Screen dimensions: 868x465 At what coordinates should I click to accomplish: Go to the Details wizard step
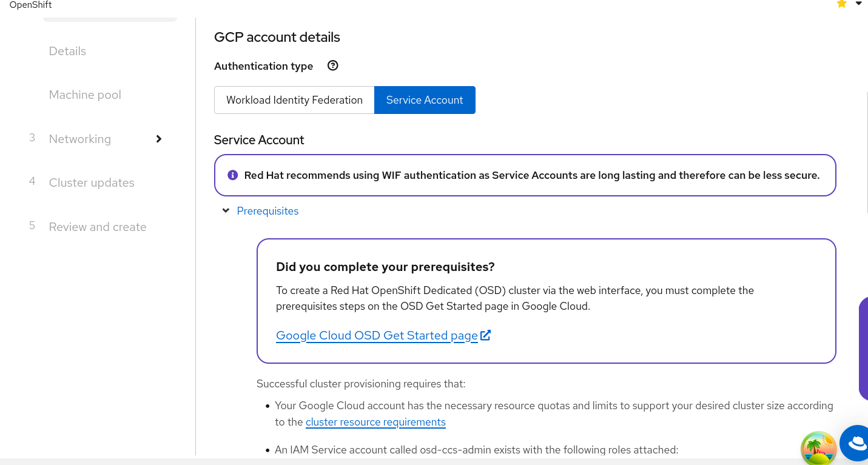67,51
